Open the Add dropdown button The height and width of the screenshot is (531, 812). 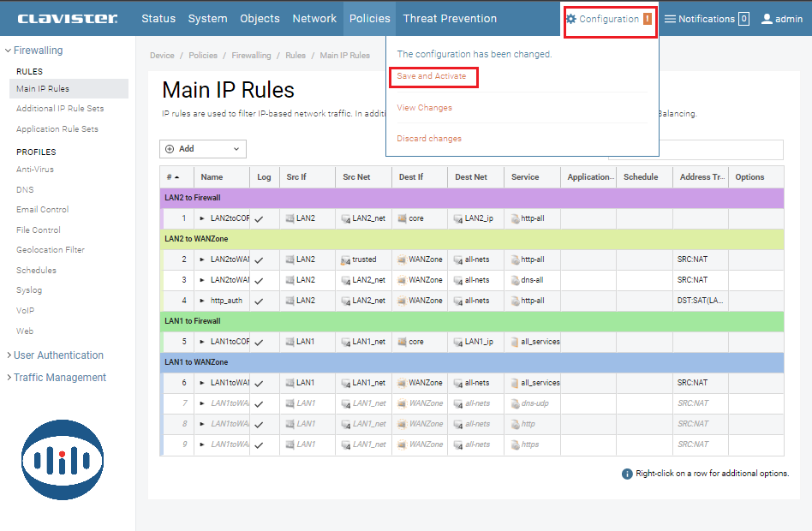pyautogui.click(x=203, y=149)
